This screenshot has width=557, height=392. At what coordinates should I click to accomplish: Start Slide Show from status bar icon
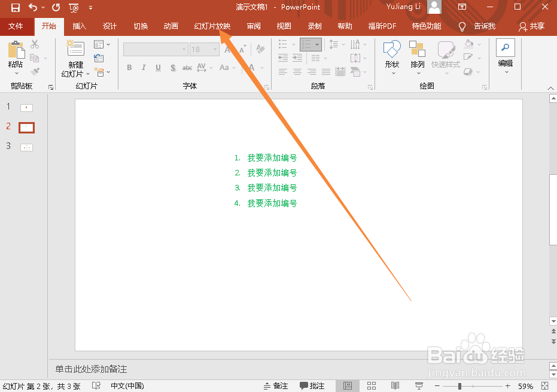tap(419, 386)
